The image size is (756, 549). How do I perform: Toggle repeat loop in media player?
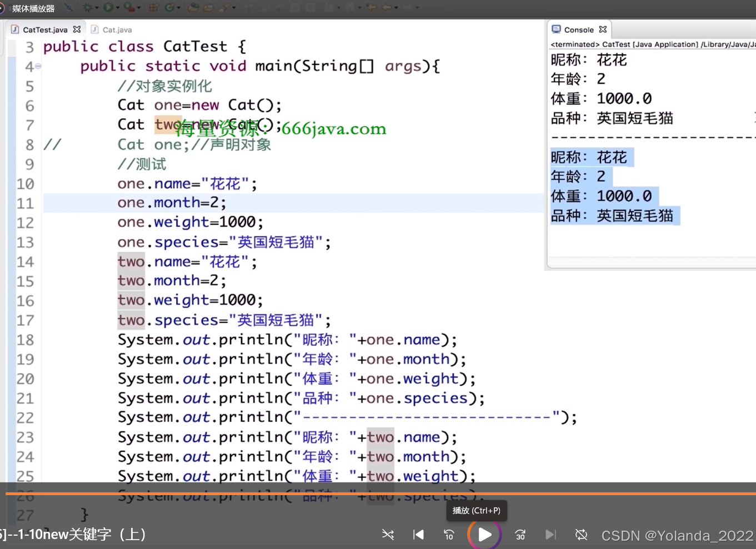581,535
